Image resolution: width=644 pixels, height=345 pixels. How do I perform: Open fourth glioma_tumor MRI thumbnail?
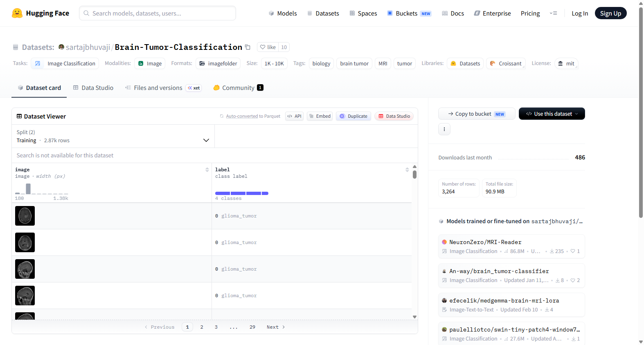tap(25, 296)
